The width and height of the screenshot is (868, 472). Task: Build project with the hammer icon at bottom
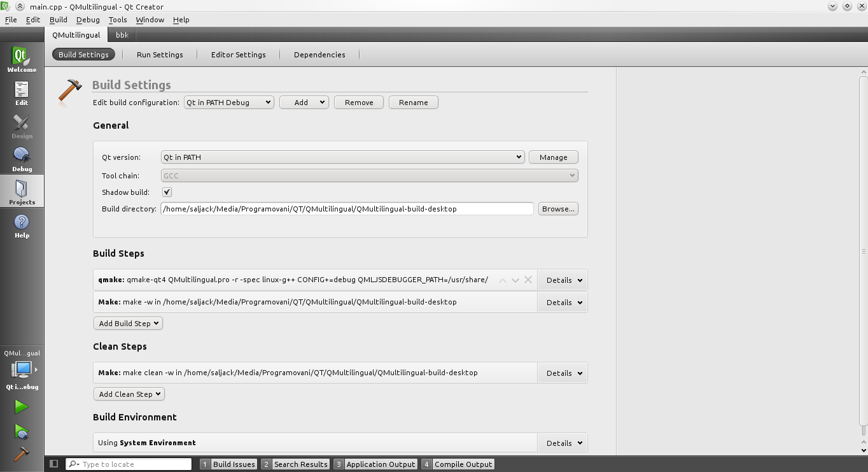(22, 454)
